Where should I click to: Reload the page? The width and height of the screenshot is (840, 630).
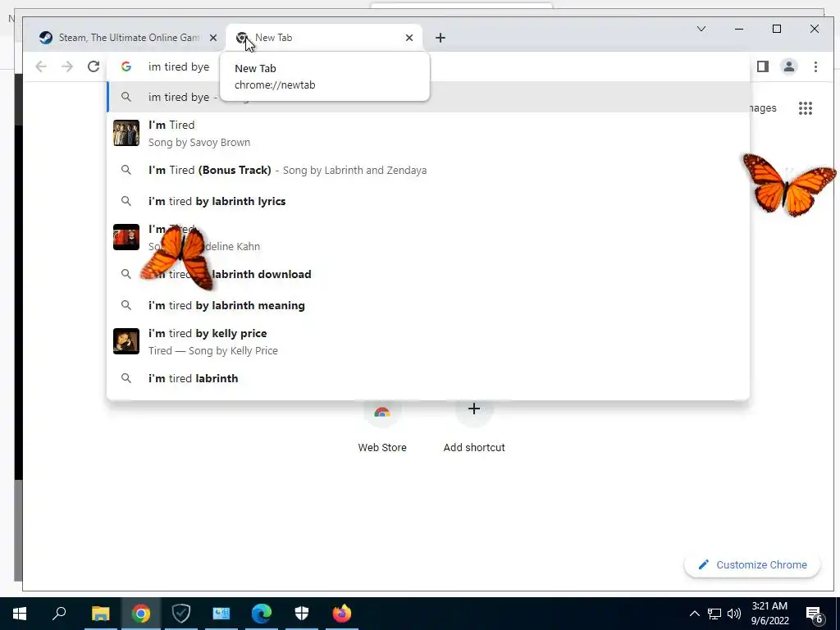(94, 66)
